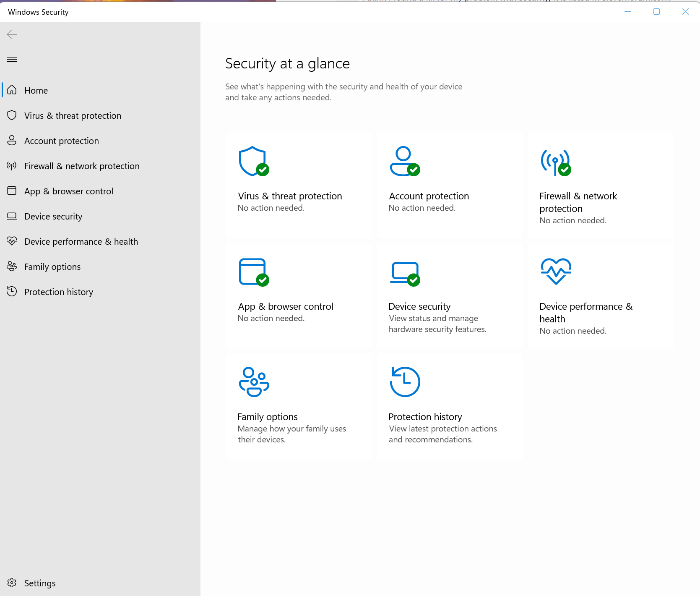Click the Account protection person icon in sidebar
The width and height of the screenshot is (700, 596).
12,140
